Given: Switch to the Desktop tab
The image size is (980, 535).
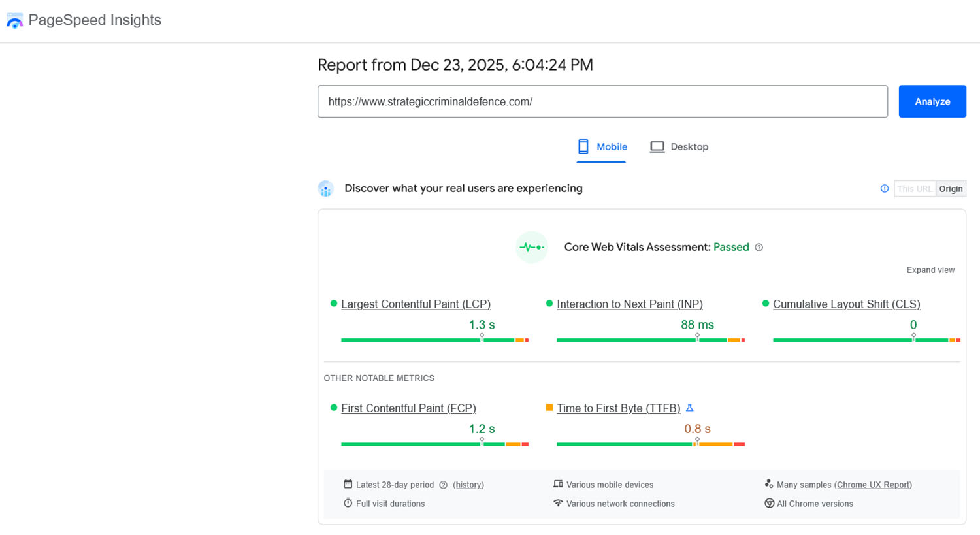Looking at the screenshot, I should (x=679, y=146).
